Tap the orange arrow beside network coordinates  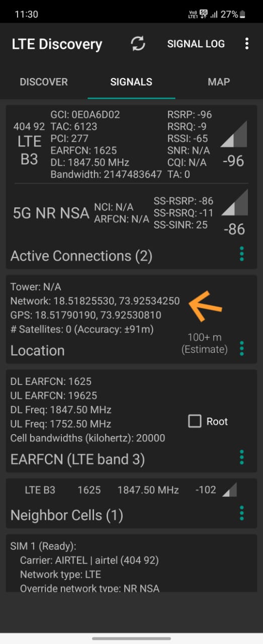pos(205,306)
